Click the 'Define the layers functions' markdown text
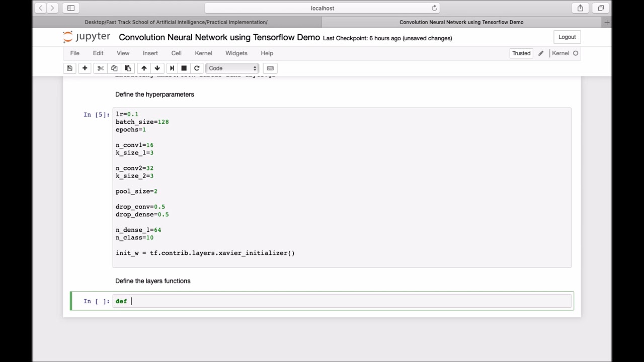This screenshot has width=644, height=362. (153, 281)
